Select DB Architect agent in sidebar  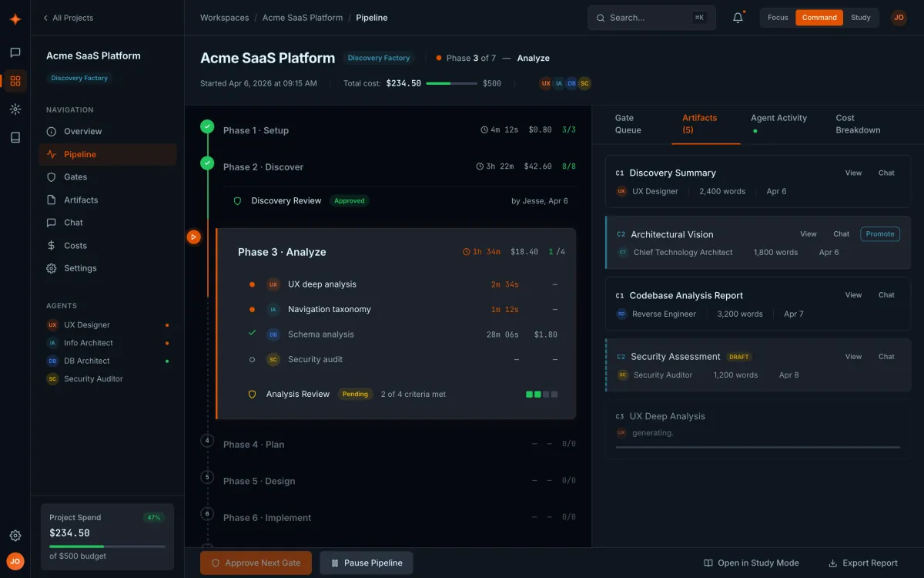point(108,361)
